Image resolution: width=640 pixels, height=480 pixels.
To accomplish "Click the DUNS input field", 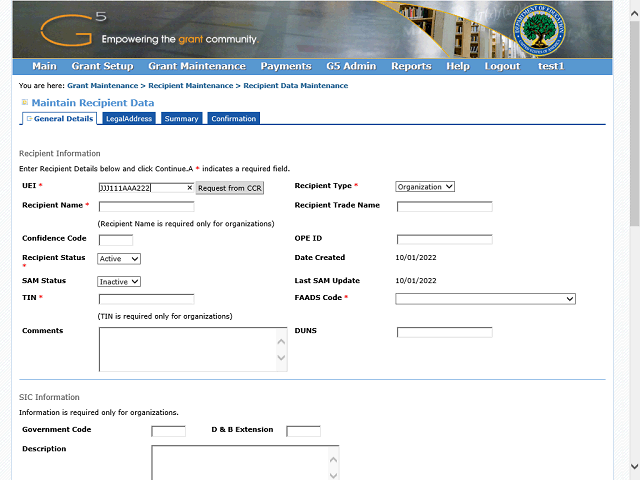I will tap(444, 332).
